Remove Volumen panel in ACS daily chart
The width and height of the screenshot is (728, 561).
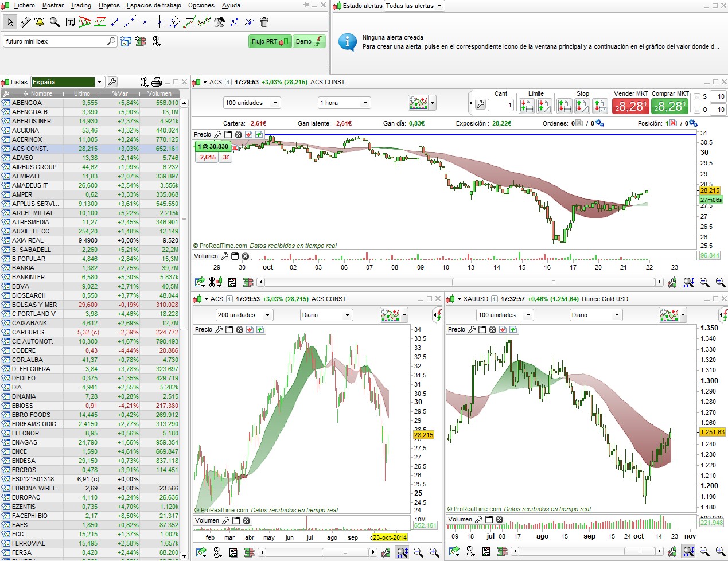[246, 520]
